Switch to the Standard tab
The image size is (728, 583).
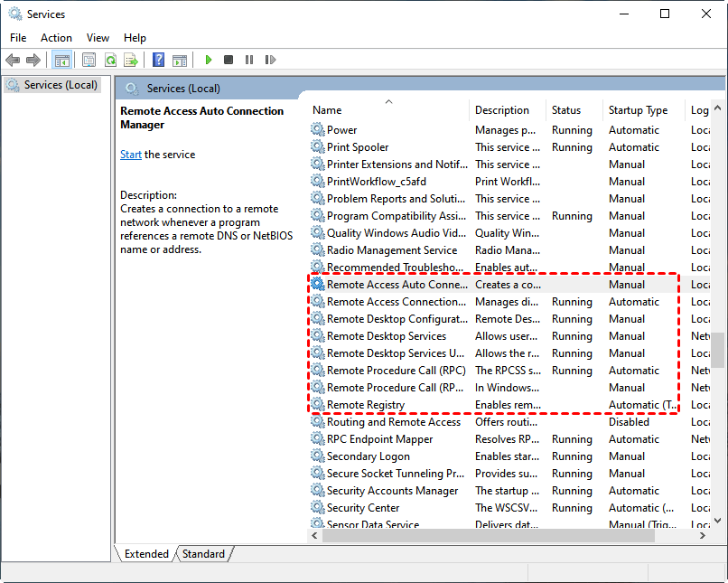click(203, 554)
